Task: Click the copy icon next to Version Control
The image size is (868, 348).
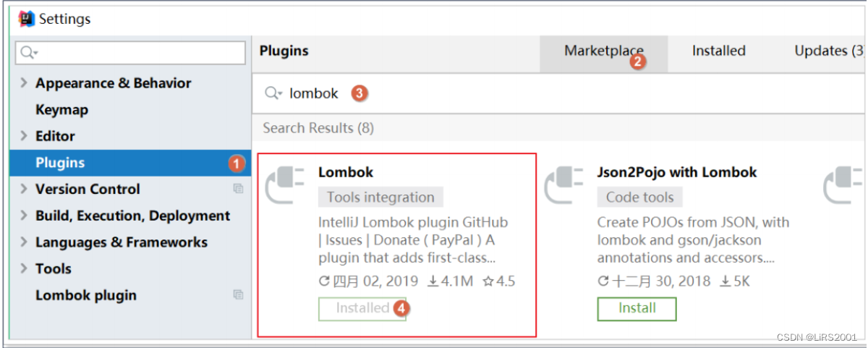Action: point(238,189)
